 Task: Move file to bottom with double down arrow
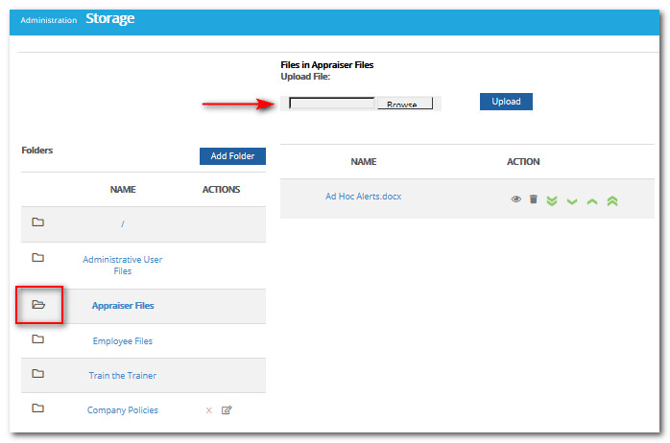click(x=552, y=201)
